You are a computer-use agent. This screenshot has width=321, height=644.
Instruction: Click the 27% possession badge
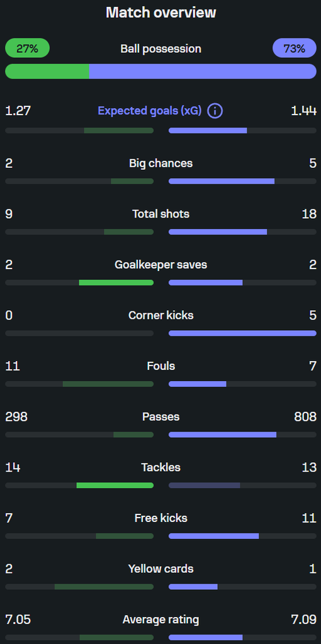[x=27, y=48]
